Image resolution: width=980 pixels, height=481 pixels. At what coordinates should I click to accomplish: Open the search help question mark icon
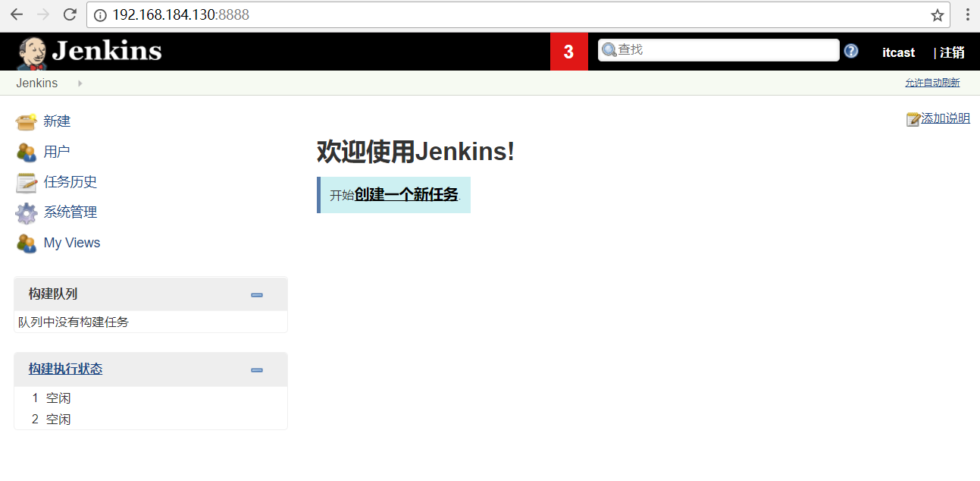(x=851, y=51)
